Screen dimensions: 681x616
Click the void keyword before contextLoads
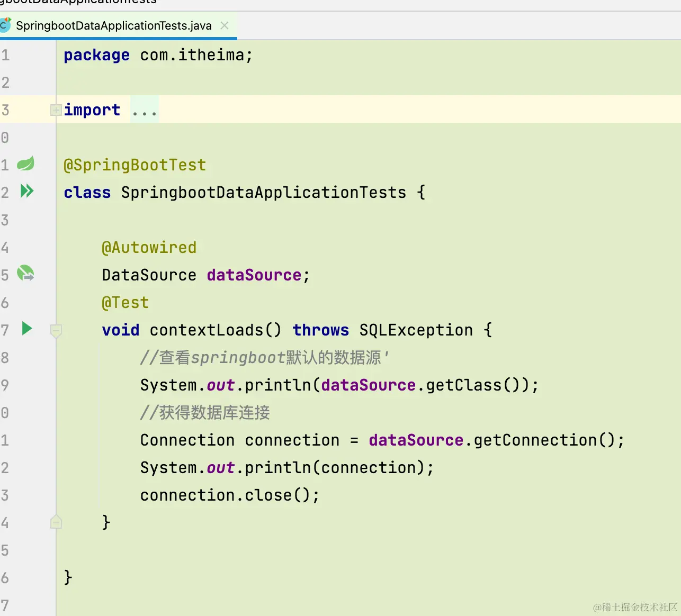121,330
